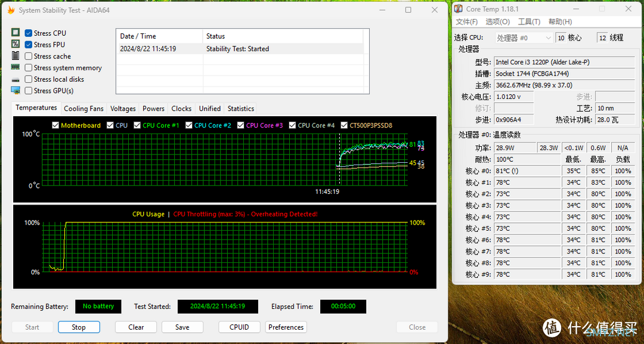Open the Unified tab
This screenshot has height=344, width=644.
(210, 109)
